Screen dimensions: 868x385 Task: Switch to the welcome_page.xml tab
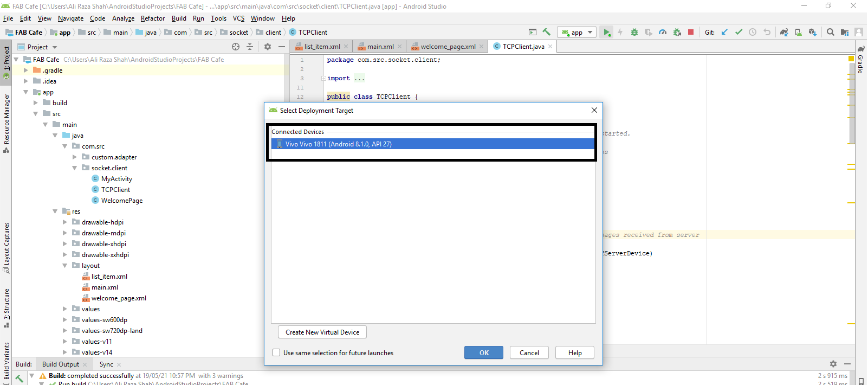(x=448, y=47)
